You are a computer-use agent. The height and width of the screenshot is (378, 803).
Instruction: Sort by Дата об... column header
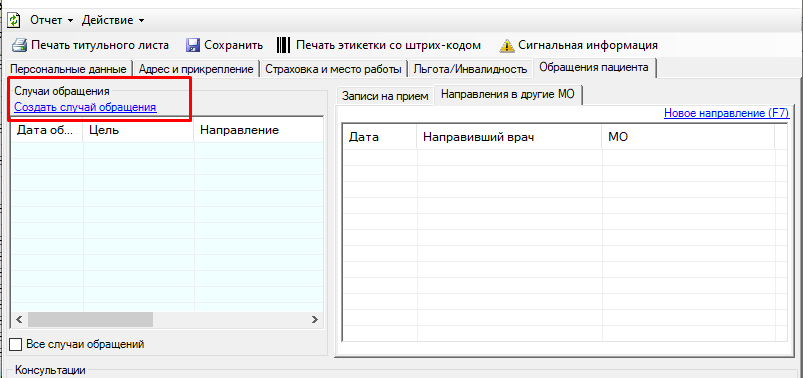pyautogui.click(x=47, y=130)
